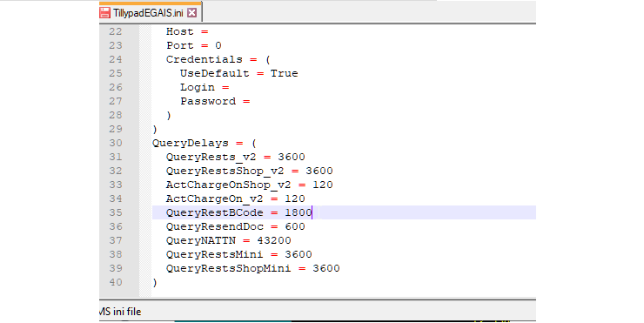This screenshot has height=323, width=644.
Task: Click the Login key
Action: coord(198,88)
